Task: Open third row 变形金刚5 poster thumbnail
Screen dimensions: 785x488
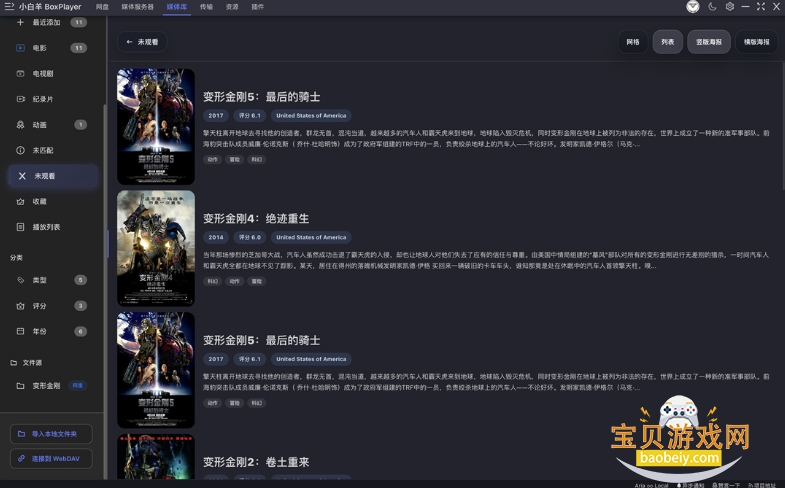Action: pyautogui.click(x=156, y=370)
